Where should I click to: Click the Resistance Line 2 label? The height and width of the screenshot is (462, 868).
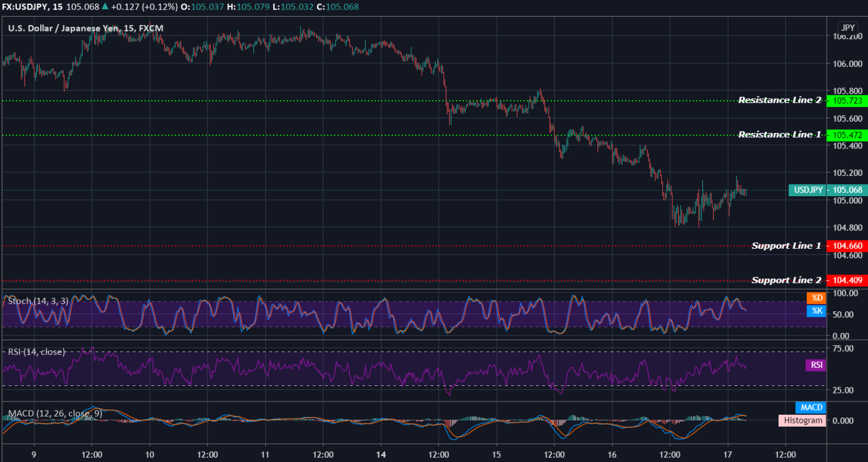pos(780,100)
